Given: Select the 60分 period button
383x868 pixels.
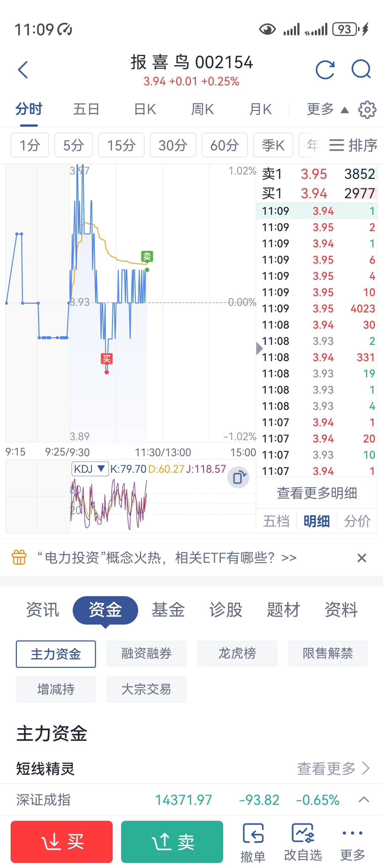Looking at the screenshot, I should pyautogui.click(x=225, y=145).
